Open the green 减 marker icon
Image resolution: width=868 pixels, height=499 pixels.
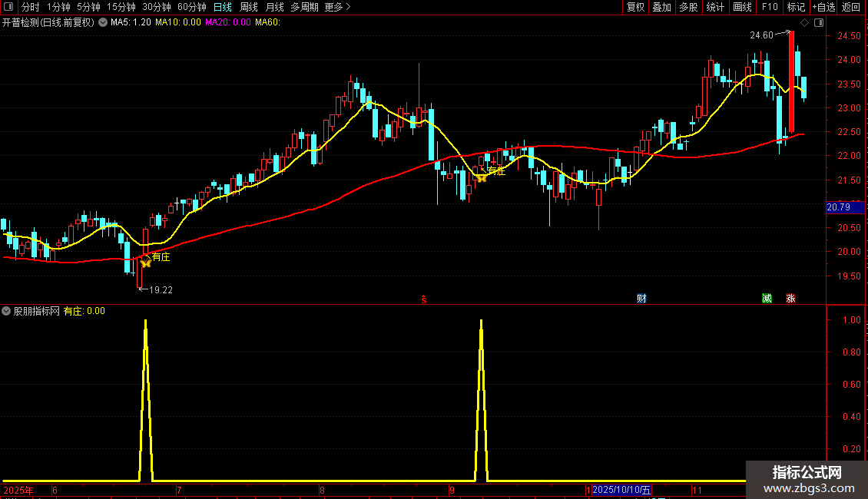click(767, 299)
